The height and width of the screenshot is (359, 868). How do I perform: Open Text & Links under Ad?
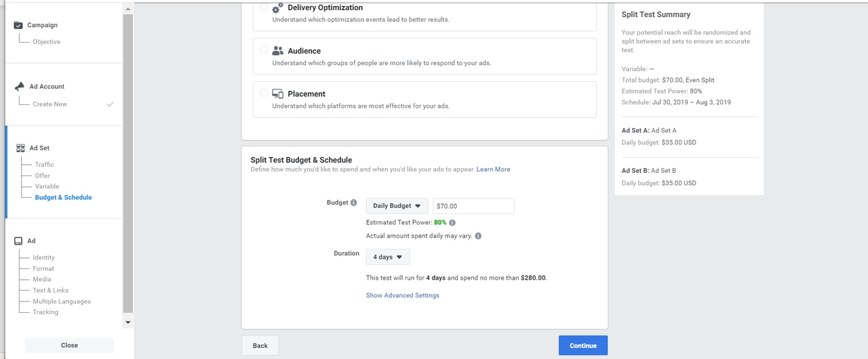[51, 291]
